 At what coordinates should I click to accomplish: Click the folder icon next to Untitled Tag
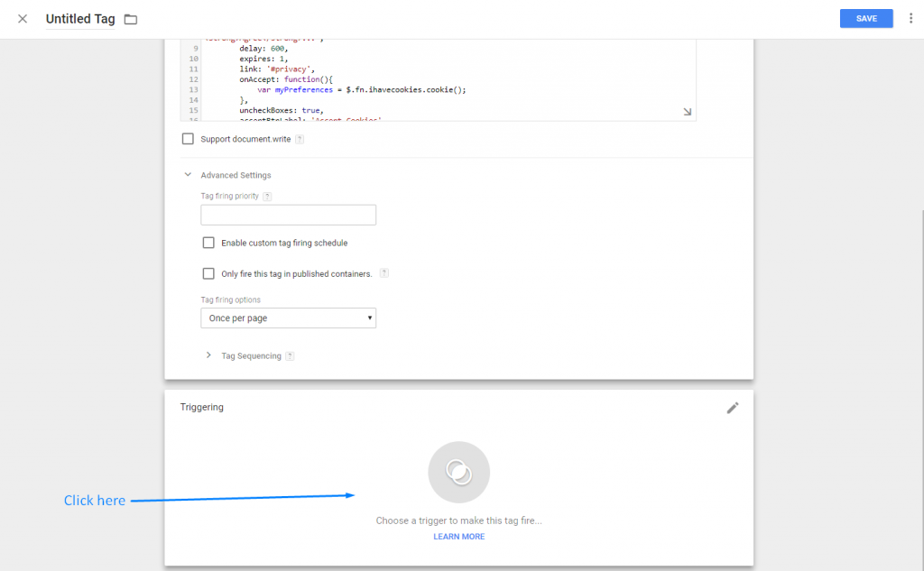click(131, 20)
